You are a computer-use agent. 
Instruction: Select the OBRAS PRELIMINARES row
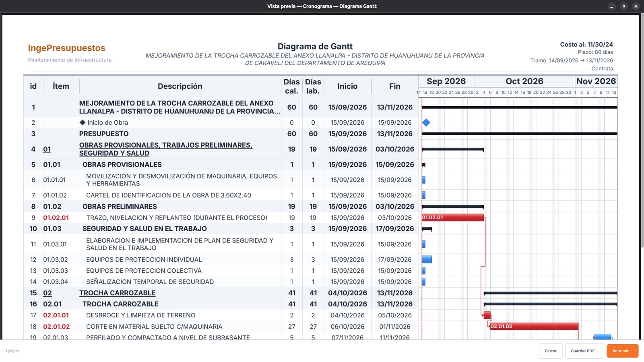[x=221, y=206]
